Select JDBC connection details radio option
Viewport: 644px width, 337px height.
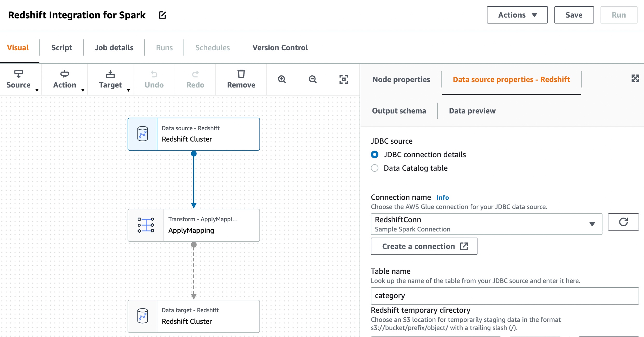(374, 155)
